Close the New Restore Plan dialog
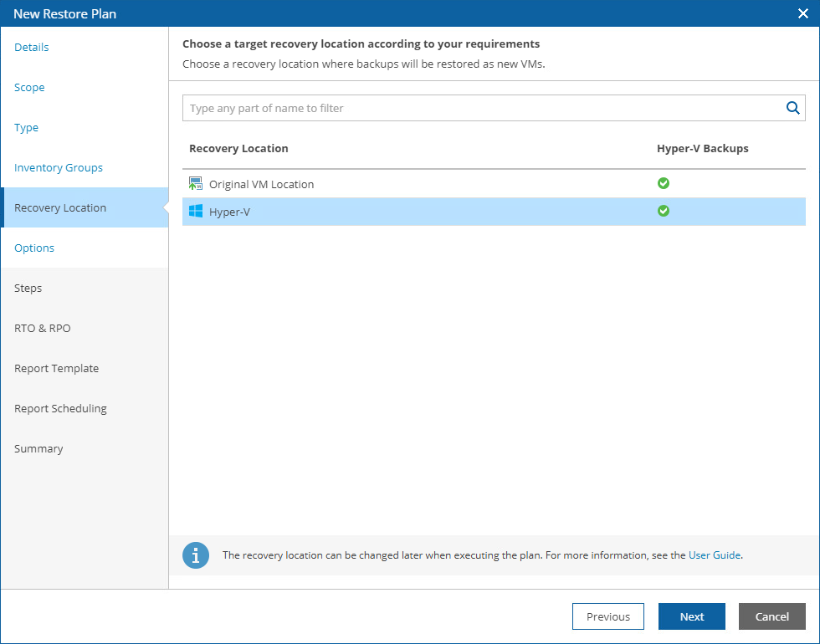Image resolution: width=820 pixels, height=644 pixels. tap(803, 13)
